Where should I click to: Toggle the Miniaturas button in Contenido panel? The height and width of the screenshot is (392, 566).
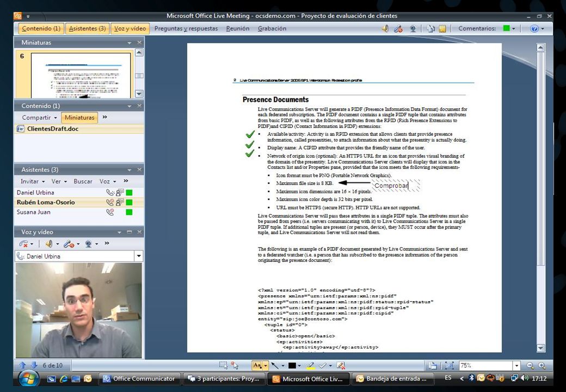(x=79, y=117)
